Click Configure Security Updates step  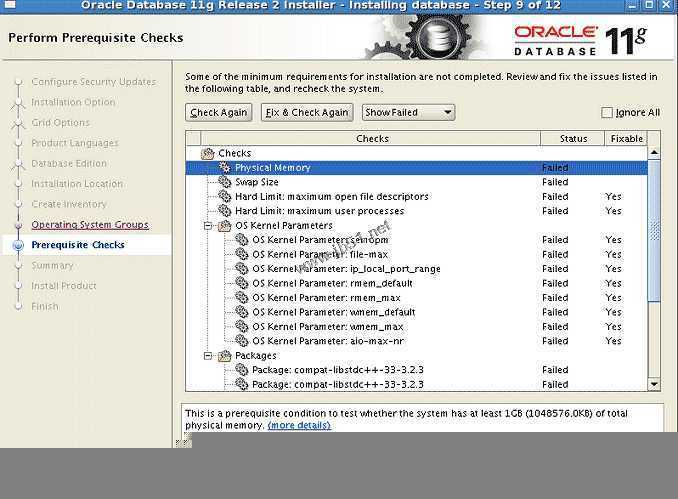(94, 82)
